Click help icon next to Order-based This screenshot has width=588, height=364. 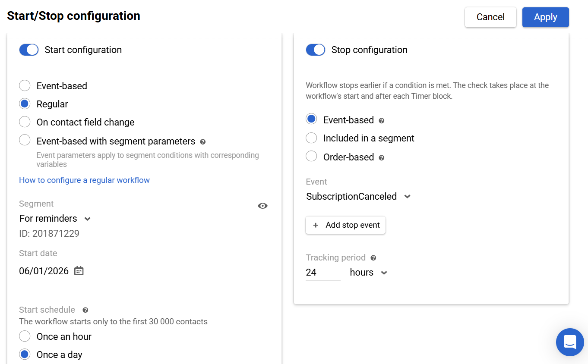coord(381,158)
